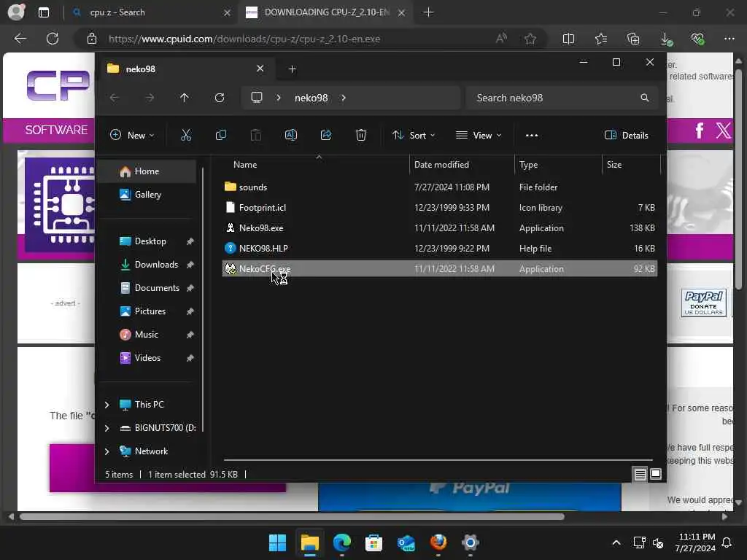Open a new tab in Edge
The width and height of the screenshot is (747, 560).
tap(428, 12)
